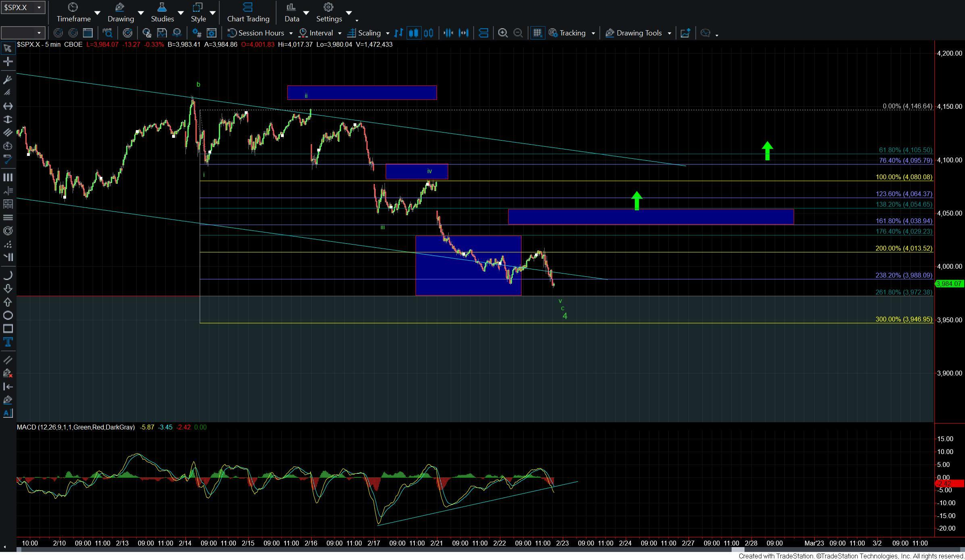Open the Scaling menu
This screenshot has width=965, height=560.
tap(369, 33)
